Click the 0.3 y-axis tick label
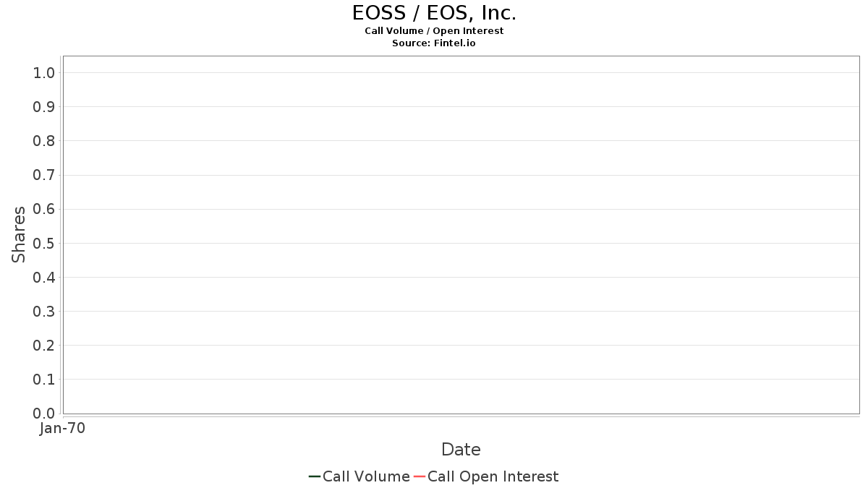The width and height of the screenshot is (868, 488). click(44, 312)
